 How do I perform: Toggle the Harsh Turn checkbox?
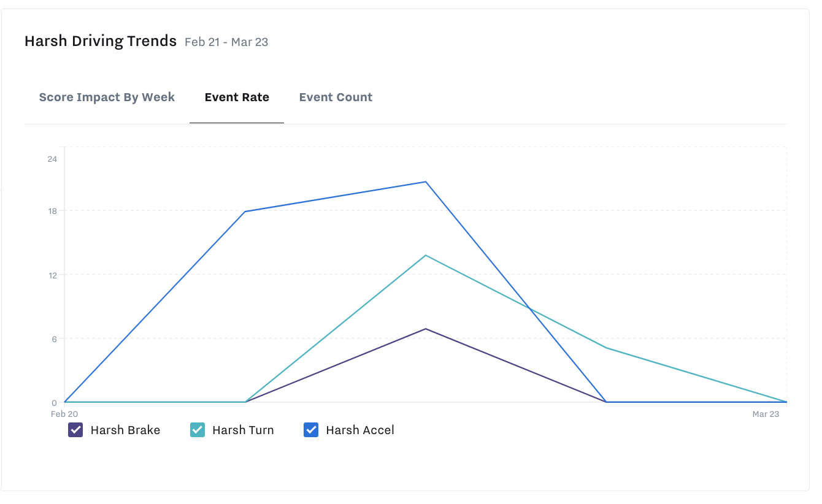(198, 430)
